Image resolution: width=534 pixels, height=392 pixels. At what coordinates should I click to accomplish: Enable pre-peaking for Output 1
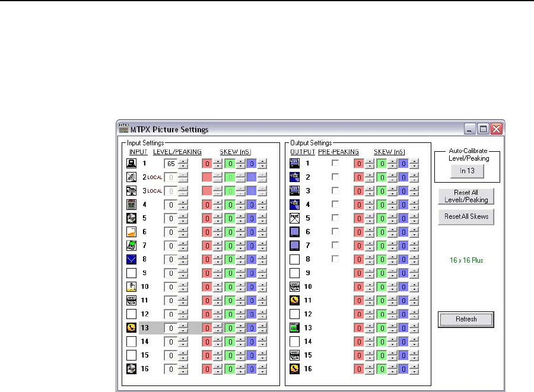tap(335, 163)
